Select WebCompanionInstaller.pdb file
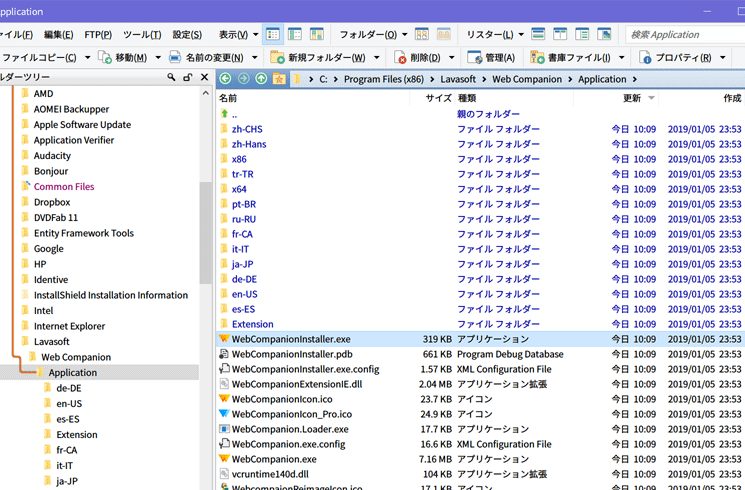Viewport: 745px width, 490px height. 292,354
